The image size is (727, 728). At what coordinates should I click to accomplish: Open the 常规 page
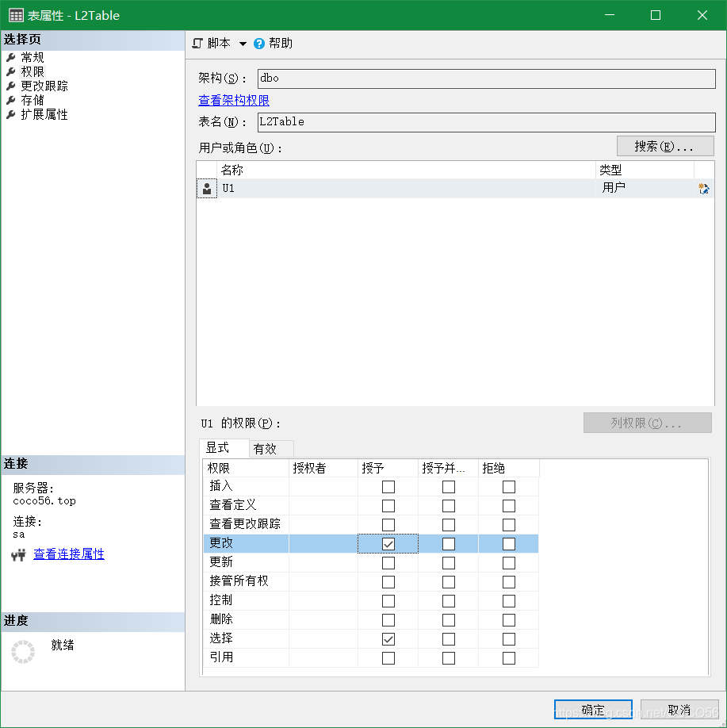33,58
